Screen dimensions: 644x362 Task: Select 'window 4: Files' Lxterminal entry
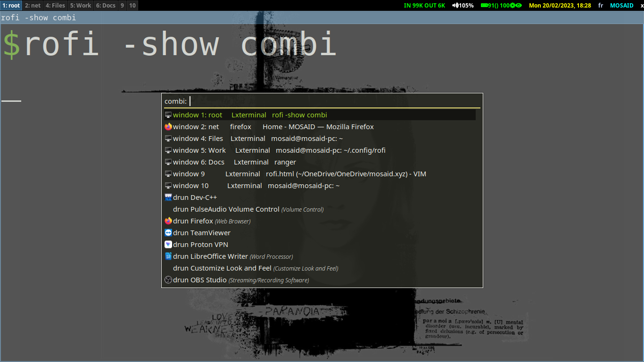(x=320, y=139)
